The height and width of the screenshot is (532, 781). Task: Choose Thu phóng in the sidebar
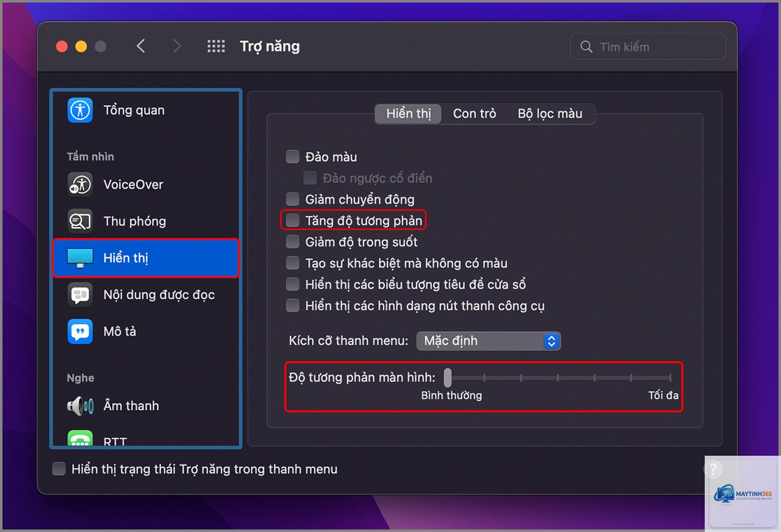point(135,221)
